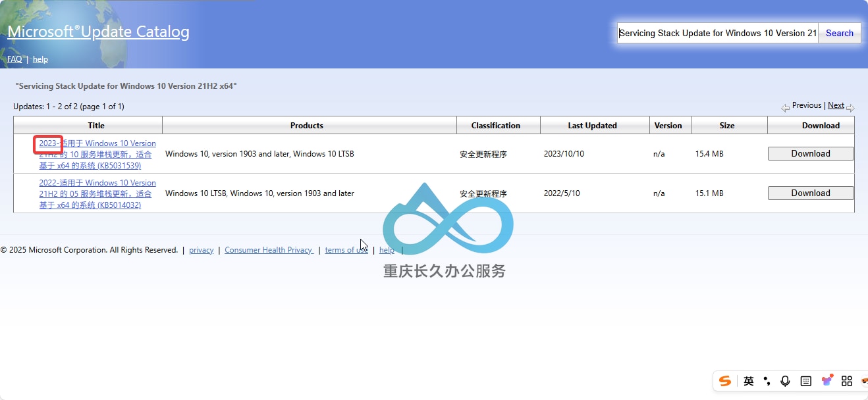Image resolution: width=868 pixels, height=400 pixels.
Task: Open Sogou skin shop shirt icon
Action: click(x=827, y=380)
